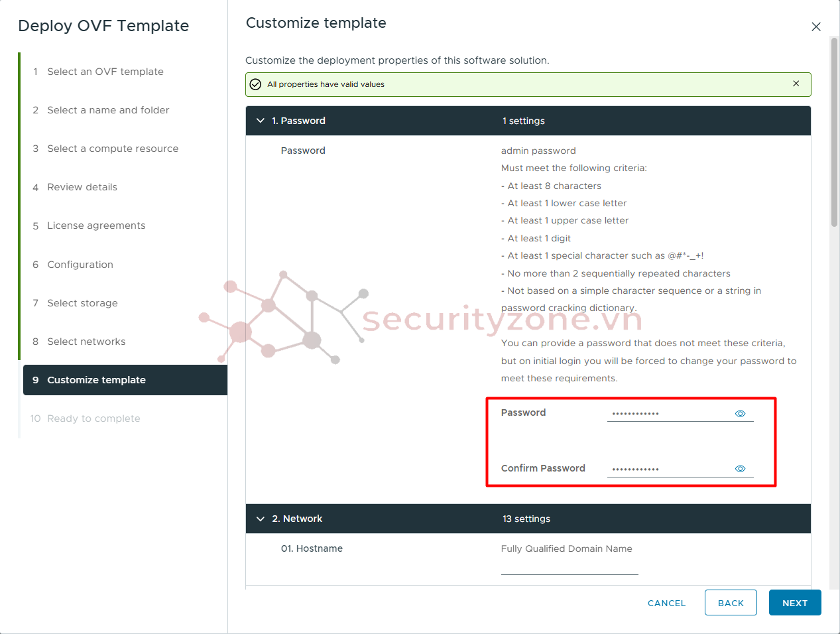The height and width of the screenshot is (634, 840).
Task: Click the BACK button
Action: [x=731, y=603]
